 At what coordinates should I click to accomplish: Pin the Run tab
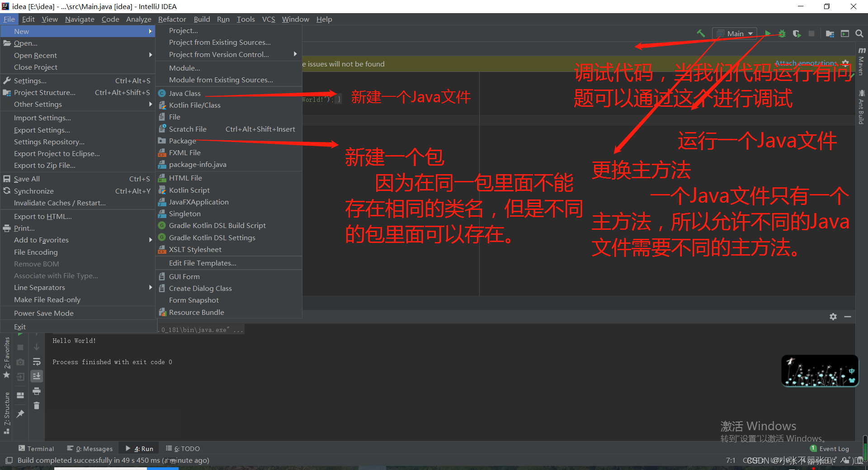20,414
